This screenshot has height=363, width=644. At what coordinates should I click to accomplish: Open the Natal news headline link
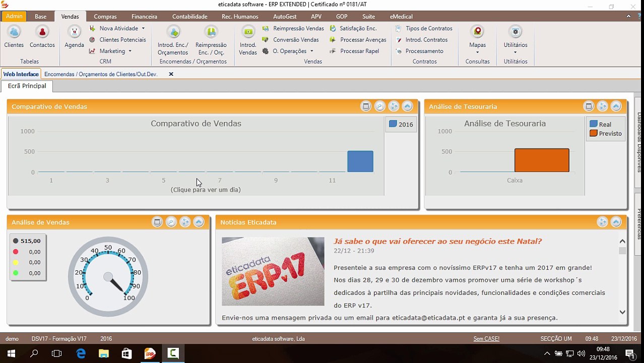pos(437,241)
